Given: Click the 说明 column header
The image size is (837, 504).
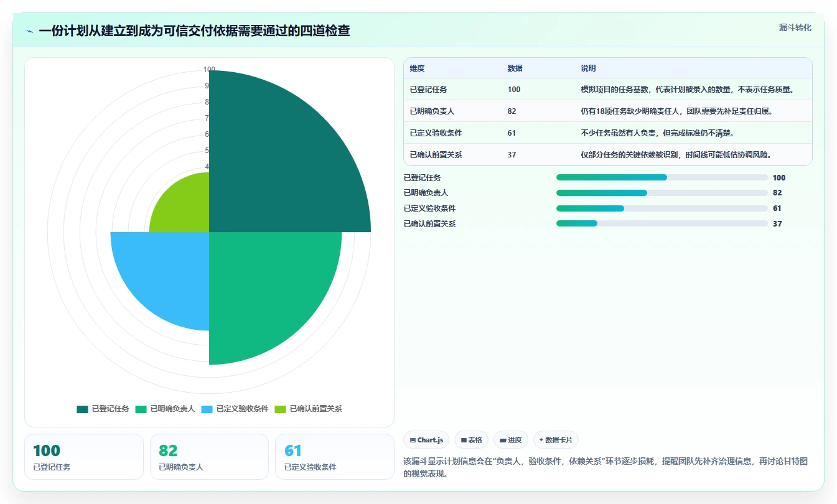Looking at the screenshot, I should pos(588,68).
